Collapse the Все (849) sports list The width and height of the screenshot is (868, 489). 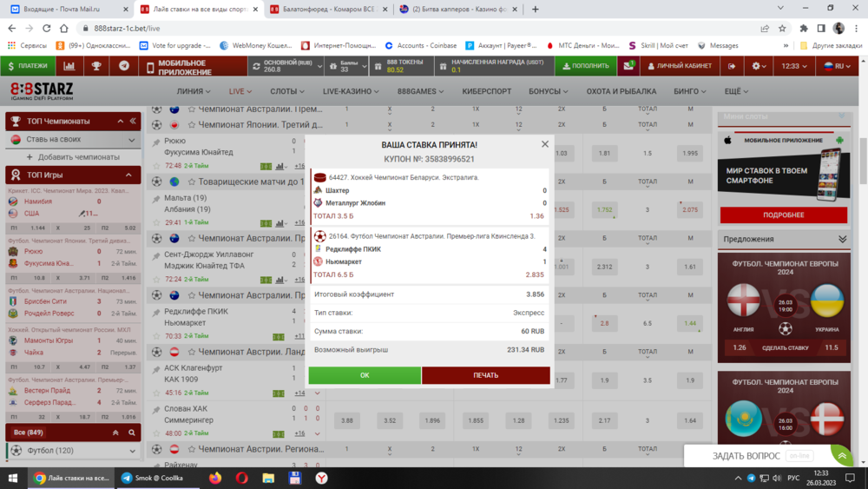pyautogui.click(x=115, y=433)
